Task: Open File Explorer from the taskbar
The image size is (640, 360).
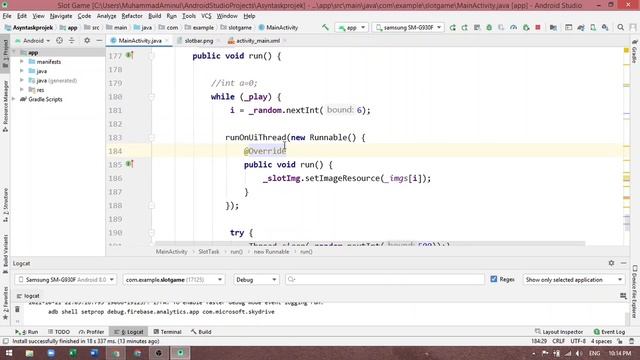Action: click(29, 353)
